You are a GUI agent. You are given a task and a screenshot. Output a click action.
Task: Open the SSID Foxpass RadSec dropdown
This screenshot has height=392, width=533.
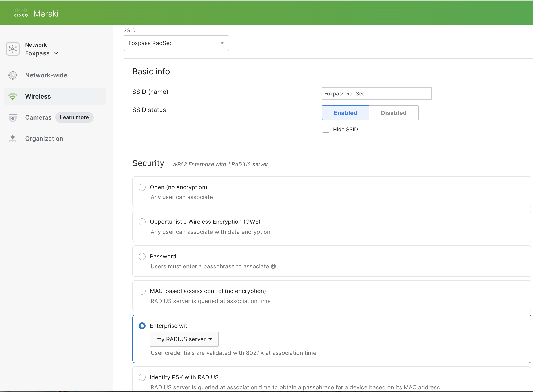tap(176, 43)
